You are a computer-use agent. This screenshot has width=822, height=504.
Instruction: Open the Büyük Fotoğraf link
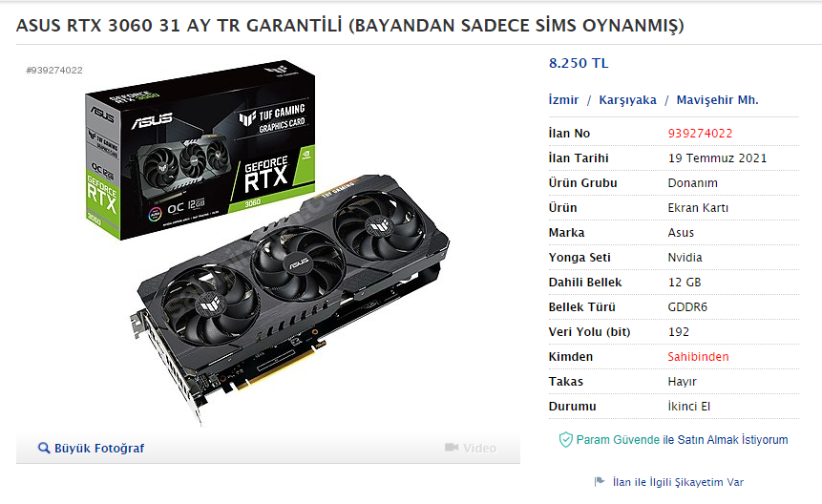(99, 449)
